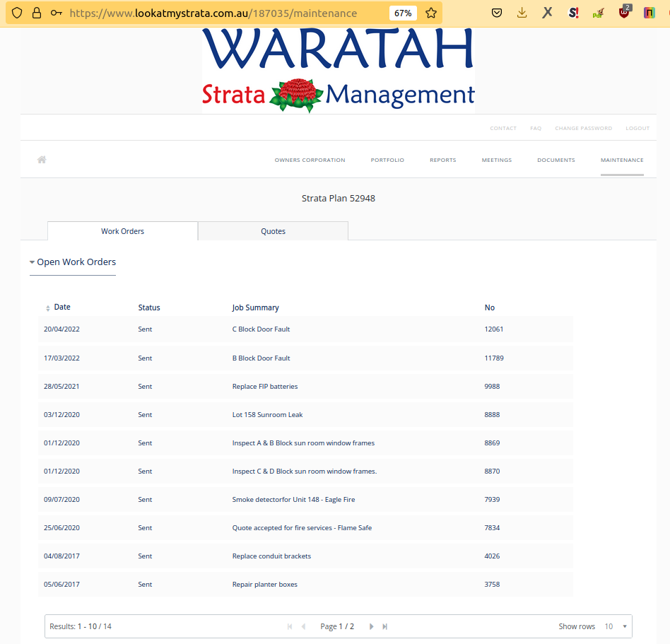670x644 pixels.
Task: Click the Waratah Strata Management logo
Action: pos(338,71)
